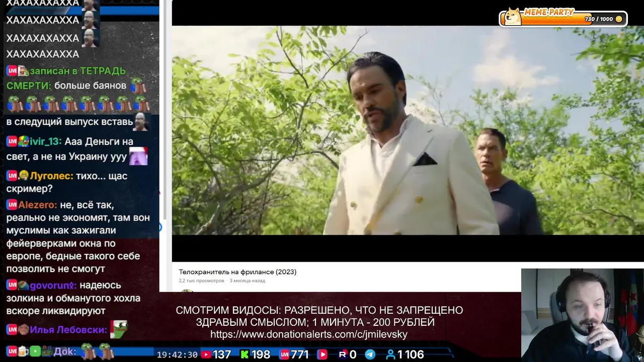Click the 'записан в ТЕТРАДЬ СМЕРТИ' username

pos(66,78)
